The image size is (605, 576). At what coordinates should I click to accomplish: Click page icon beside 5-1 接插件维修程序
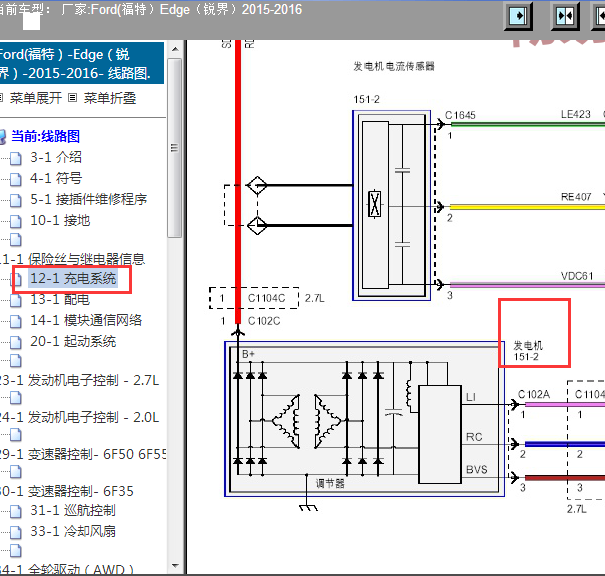pyautogui.click(x=15, y=200)
